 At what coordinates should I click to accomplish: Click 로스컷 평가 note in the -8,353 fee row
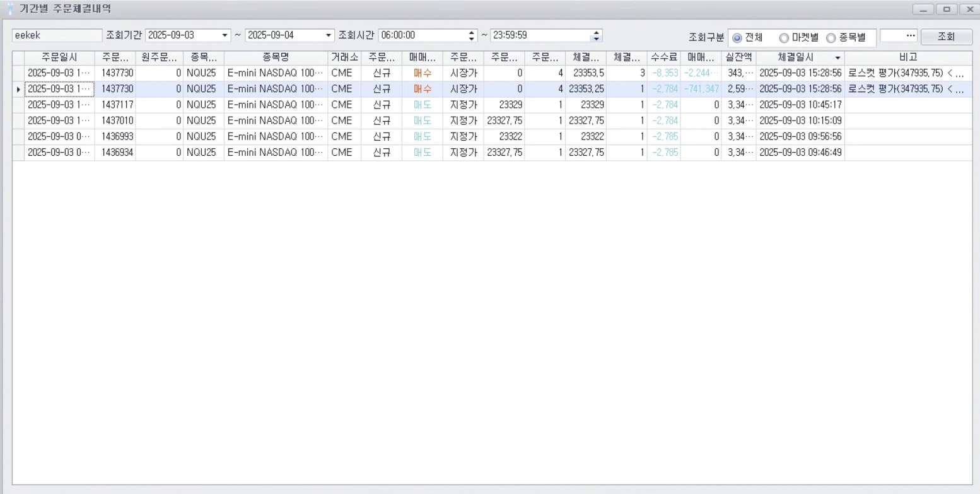pyautogui.click(x=908, y=73)
